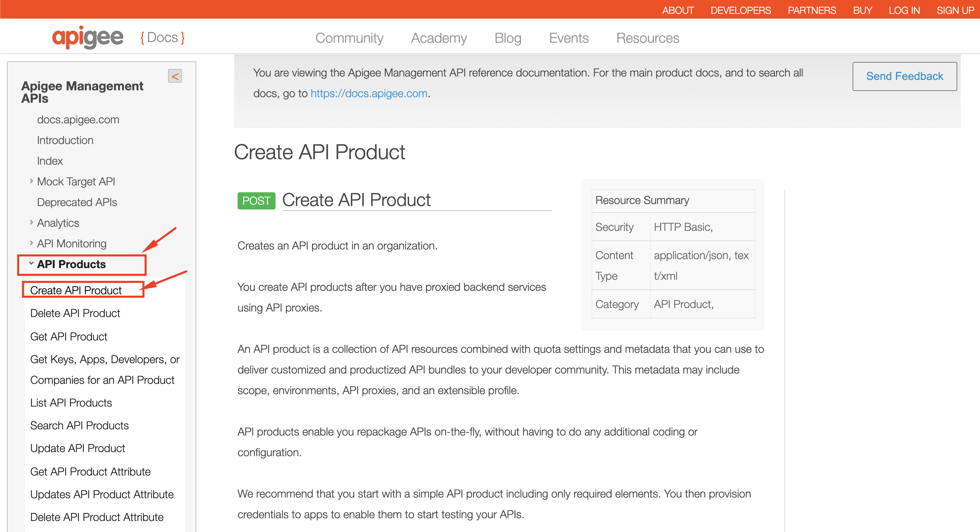Click the Security row label
This screenshot has height=532, width=980.
coord(614,227)
